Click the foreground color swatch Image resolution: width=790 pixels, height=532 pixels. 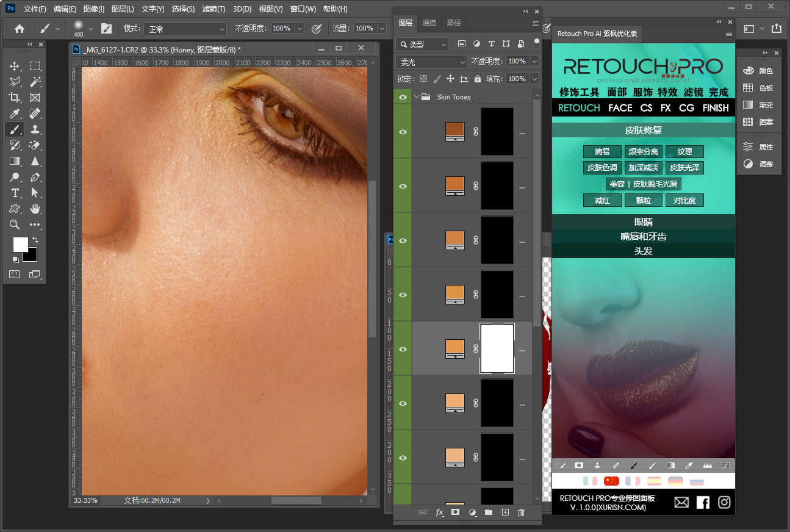point(20,245)
